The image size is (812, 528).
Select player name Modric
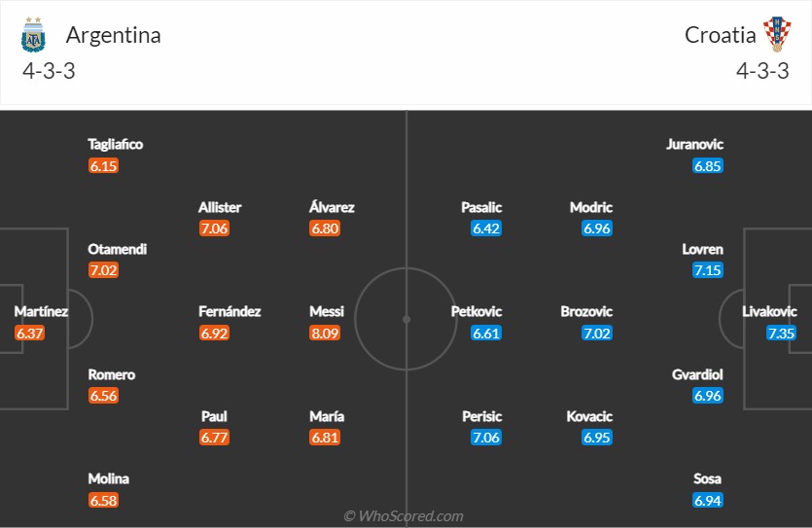coord(591,207)
